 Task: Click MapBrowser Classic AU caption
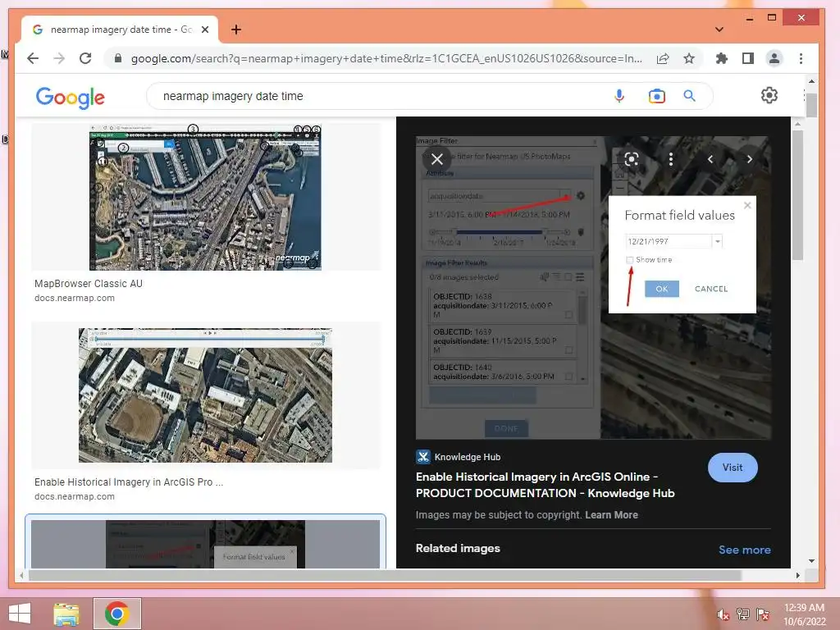point(89,283)
